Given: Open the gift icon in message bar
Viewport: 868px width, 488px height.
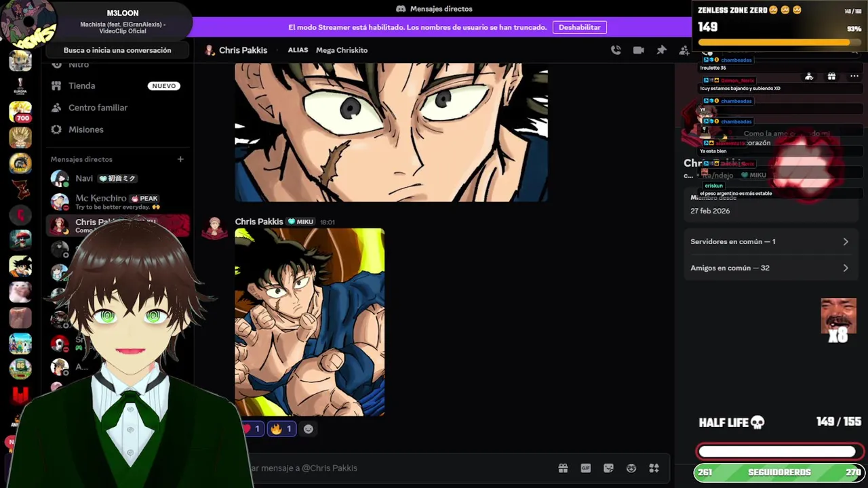Looking at the screenshot, I should coord(563,468).
